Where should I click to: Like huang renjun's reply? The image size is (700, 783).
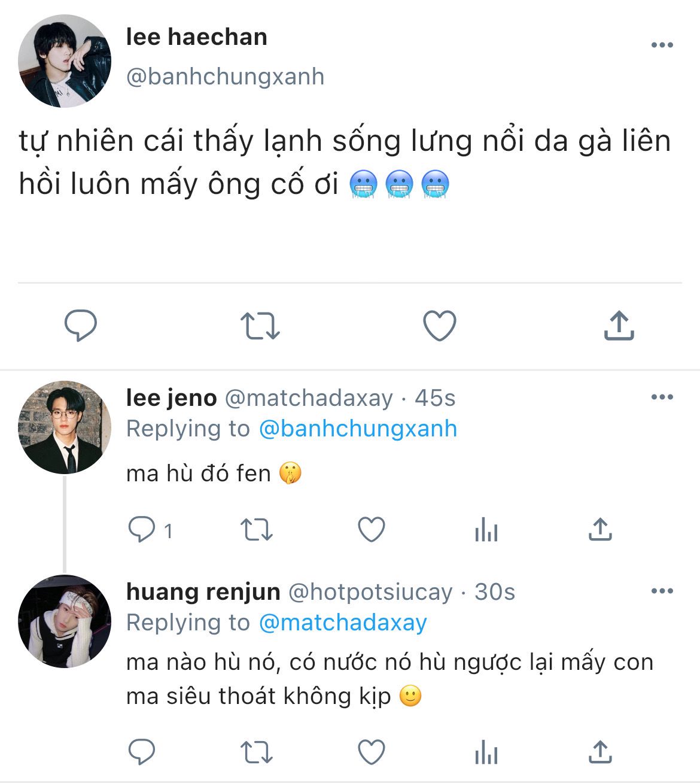[x=371, y=752]
